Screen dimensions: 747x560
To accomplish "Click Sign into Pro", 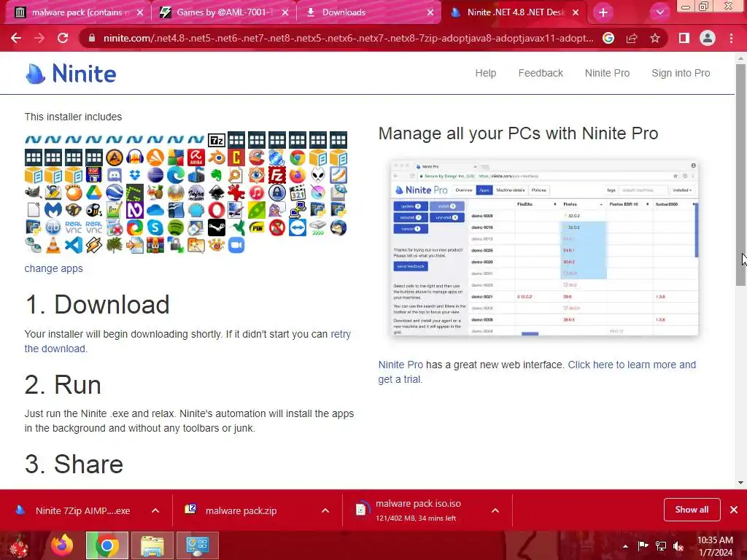I will click(681, 73).
